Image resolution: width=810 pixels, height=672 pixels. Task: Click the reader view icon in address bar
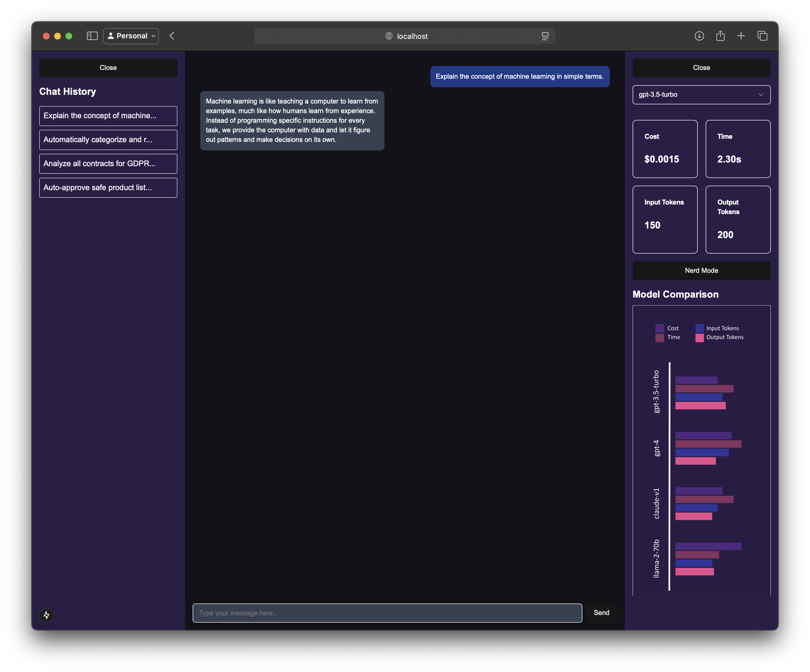tap(545, 36)
